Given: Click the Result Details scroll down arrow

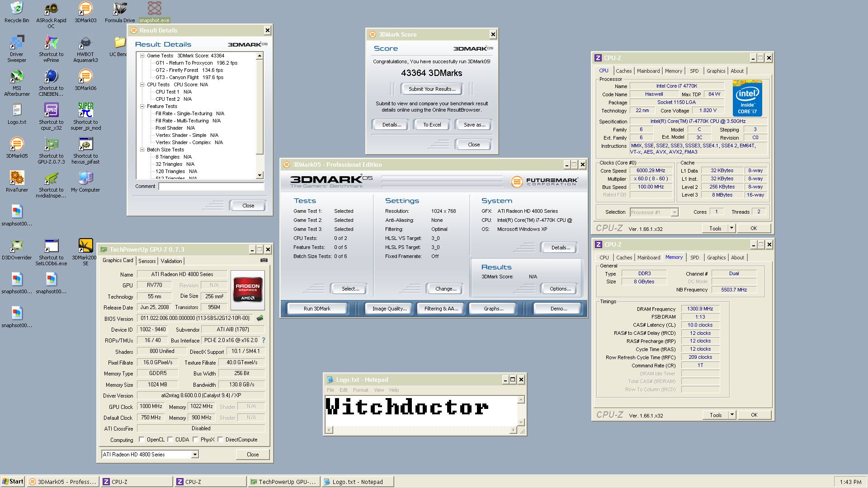Looking at the screenshot, I should coord(259,175).
